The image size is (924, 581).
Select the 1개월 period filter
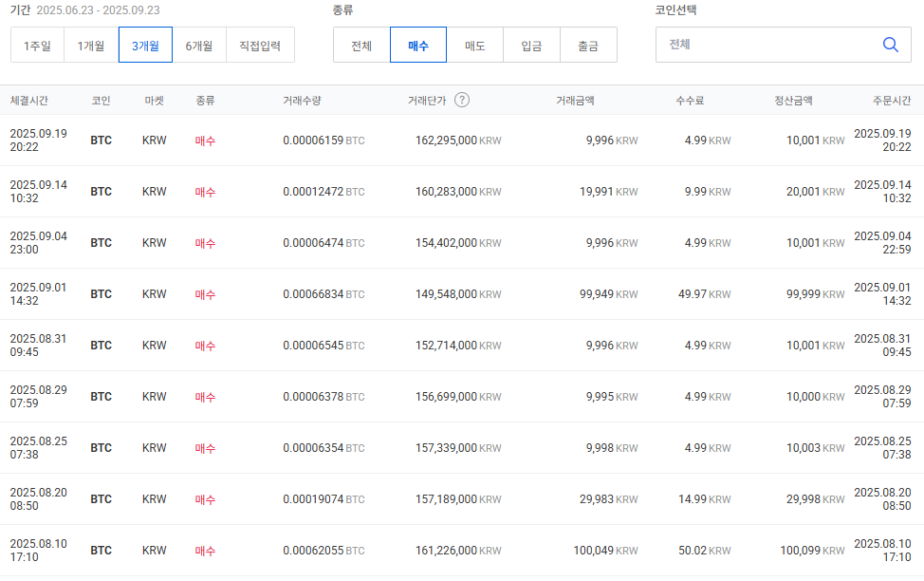pyautogui.click(x=92, y=44)
